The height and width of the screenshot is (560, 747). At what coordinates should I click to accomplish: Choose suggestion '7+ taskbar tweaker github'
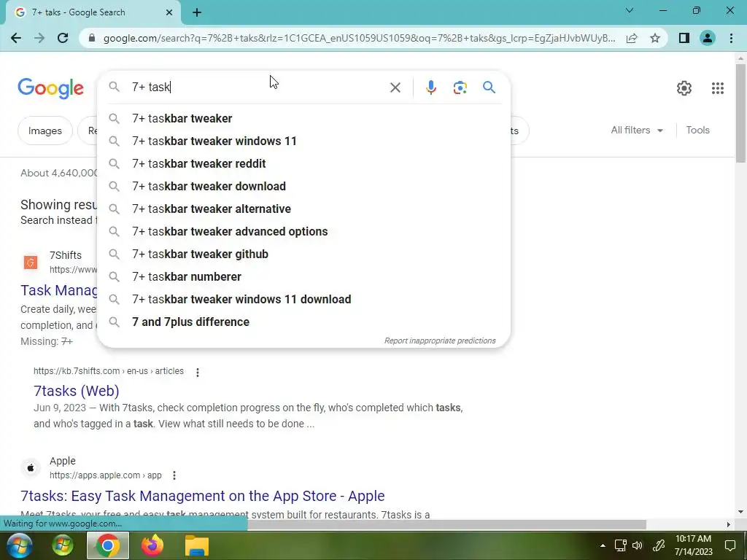tap(303, 254)
